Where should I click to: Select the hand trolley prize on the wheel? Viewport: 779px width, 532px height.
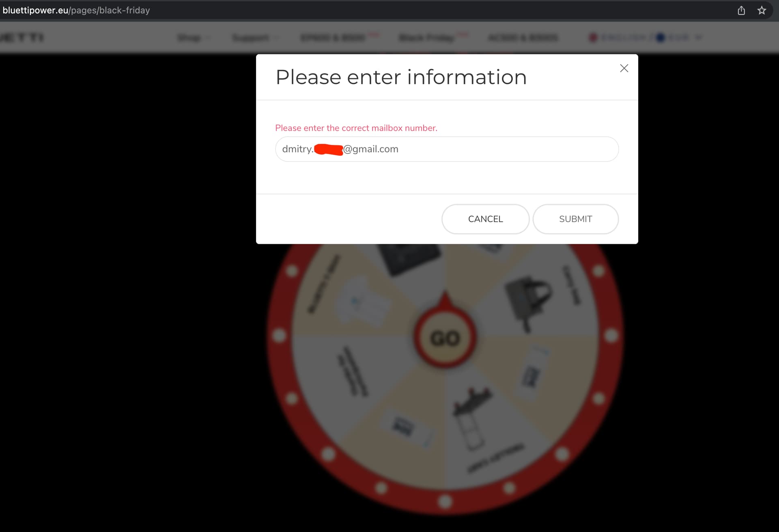tap(472, 418)
